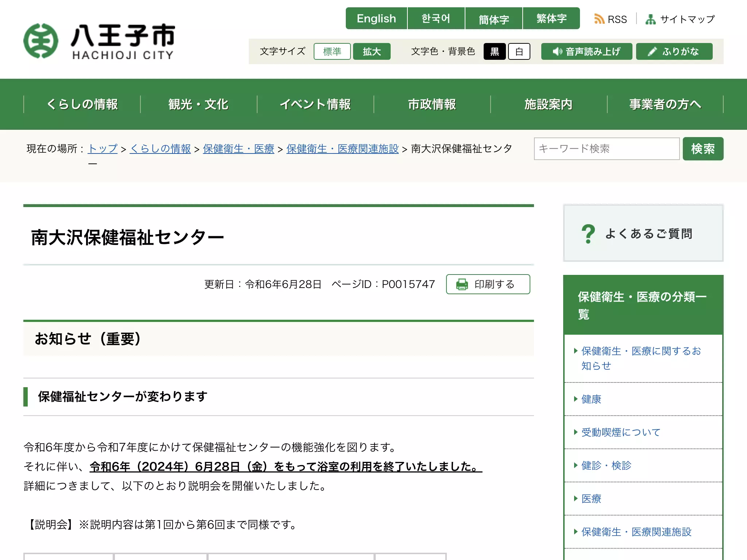Viewport: 747px width, 560px height.
Task: Click the 保健福祉センターが変わります heading
Action: [x=123, y=397]
